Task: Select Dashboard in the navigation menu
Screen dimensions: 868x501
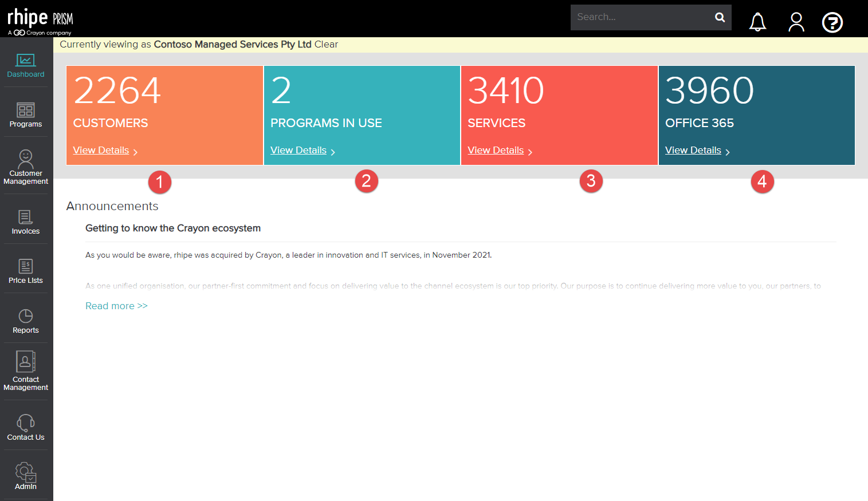Action: pyautogui.click(x=25, y=65)
